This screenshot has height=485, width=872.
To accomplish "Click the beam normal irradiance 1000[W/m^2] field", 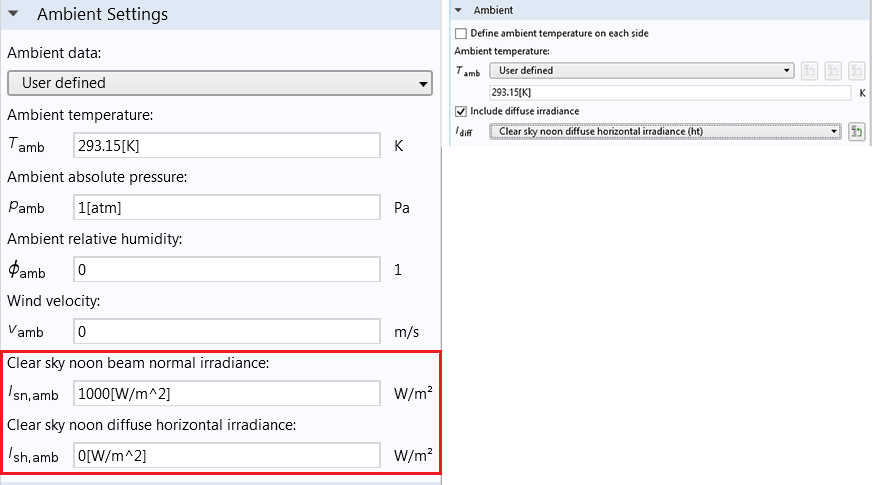I will (226, 393).
